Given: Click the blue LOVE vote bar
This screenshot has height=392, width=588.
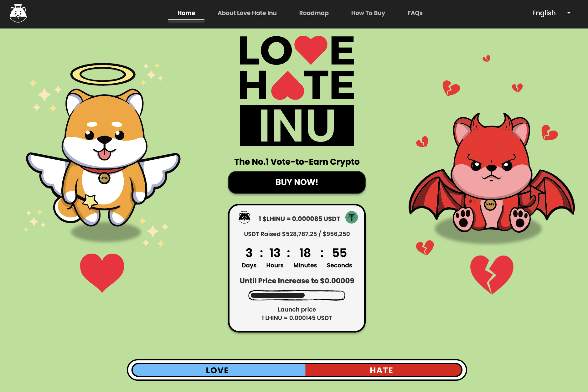Looking at the screenshot, I should click(219, 370).
